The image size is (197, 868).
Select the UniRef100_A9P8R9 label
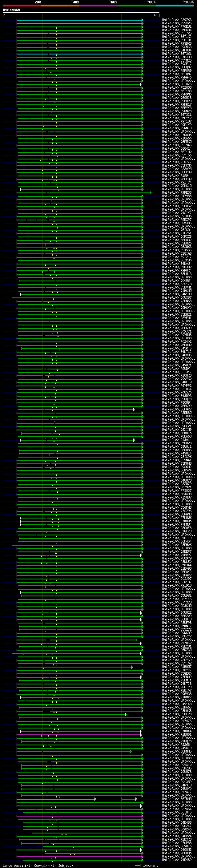[x=177, y=71]
